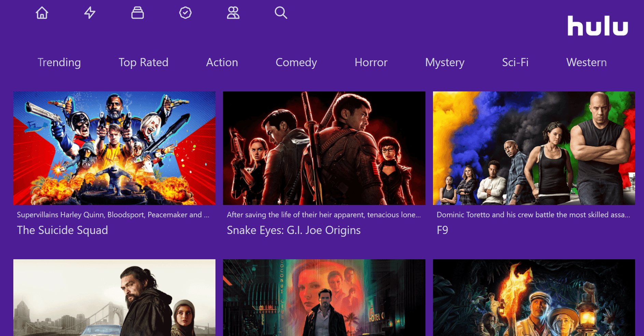Click the F9 title text
Viewport: 644px width, 336px height.
tap(443, 230)
